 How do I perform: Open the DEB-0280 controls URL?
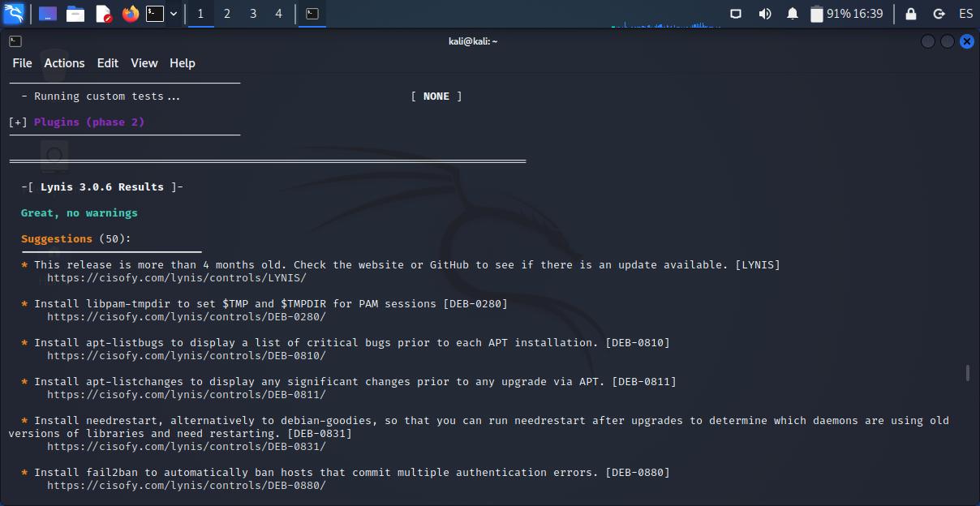click(186, 317)
